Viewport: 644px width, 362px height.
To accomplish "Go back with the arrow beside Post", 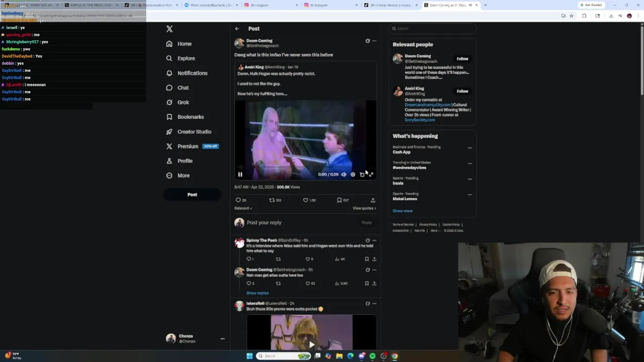I will click(237, 29).
